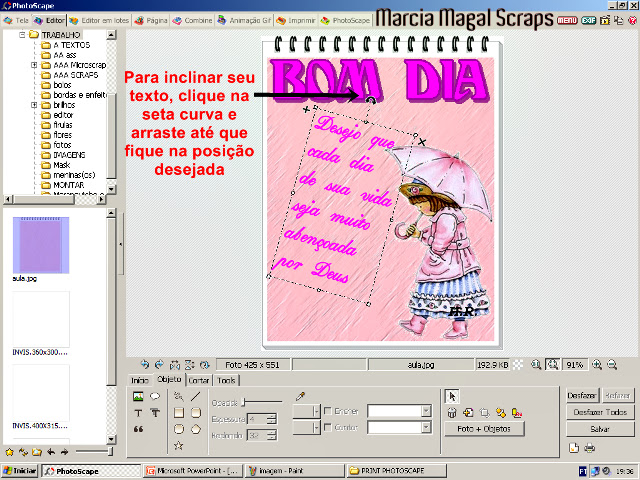Open the Editor em lotes tab
640x480 pixels.
[x=100, y=20]
